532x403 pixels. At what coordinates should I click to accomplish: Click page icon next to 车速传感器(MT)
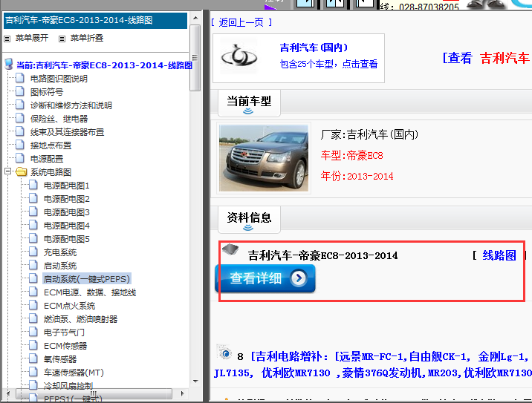[33, 372]
